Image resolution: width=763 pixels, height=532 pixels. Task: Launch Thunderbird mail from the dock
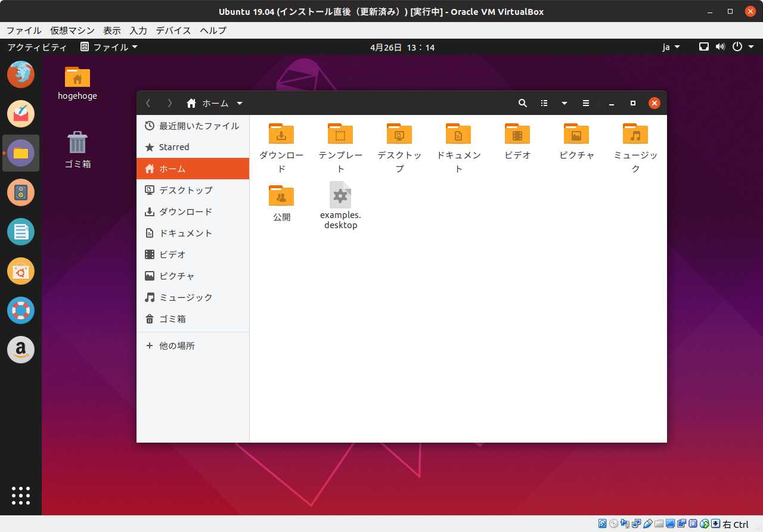click(x=21, y=114)
